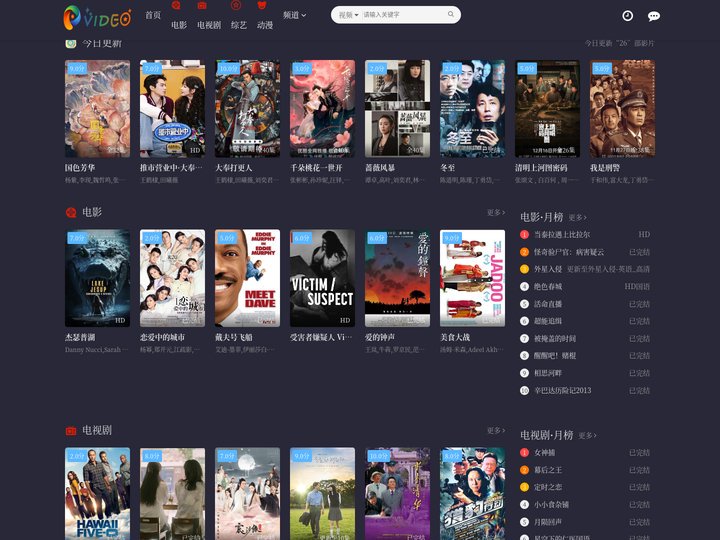Viewport: 720px width, 540px height.
Task: Open the Lake Jesup 杰瑟普湖 poster
Action: (x=97, y=278)
